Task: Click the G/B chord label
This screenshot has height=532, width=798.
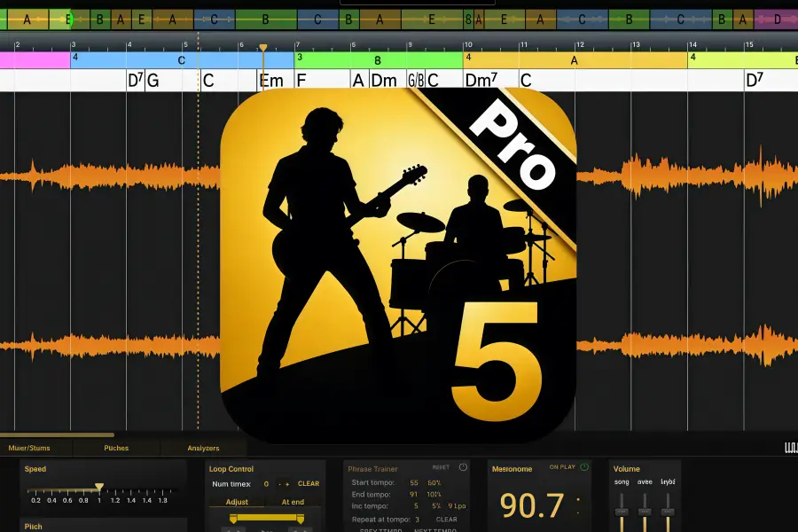Action: (x=416, y=80)
